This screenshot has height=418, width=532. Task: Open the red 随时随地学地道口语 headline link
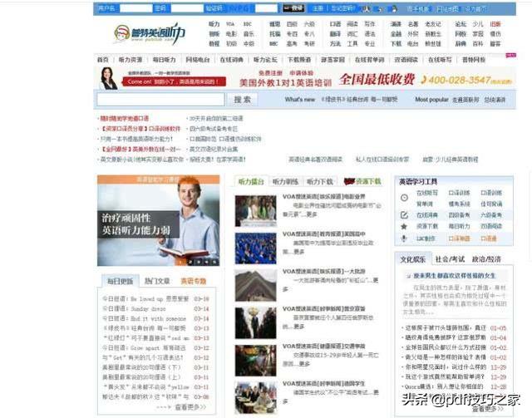(124, 118)
